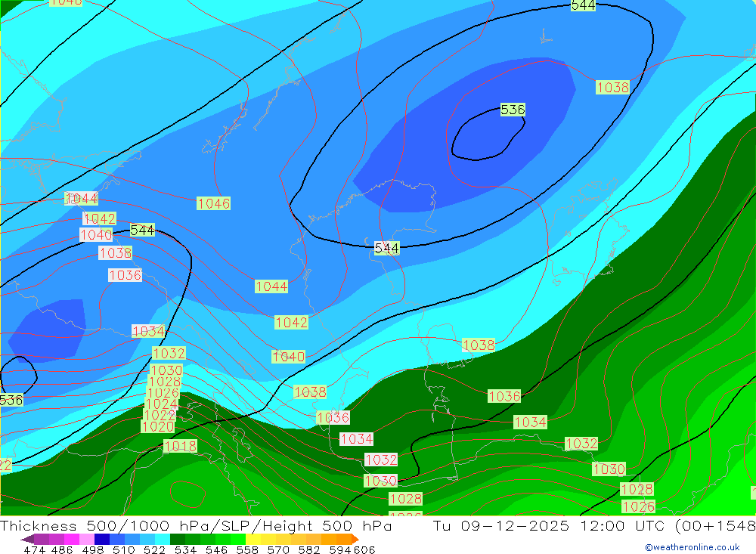Screen dimensions: 756x554
Task: Click the legend value 546
Action: [x=216, y=549]
